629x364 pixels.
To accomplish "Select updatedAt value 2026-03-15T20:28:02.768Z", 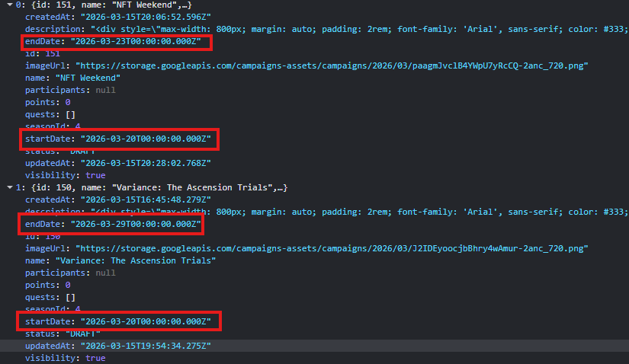I will [x=146, y=163].
